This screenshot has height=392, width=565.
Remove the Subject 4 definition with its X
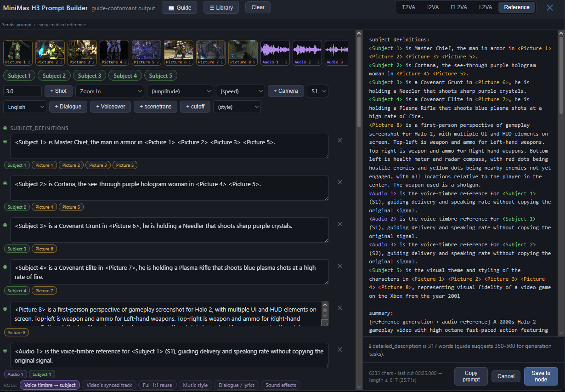pos(340,266)
